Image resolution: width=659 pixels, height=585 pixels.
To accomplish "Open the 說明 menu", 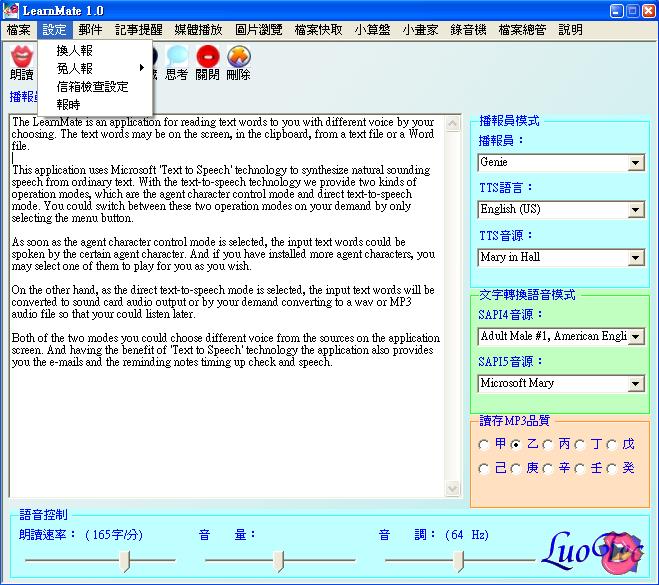I will (570, 30).
